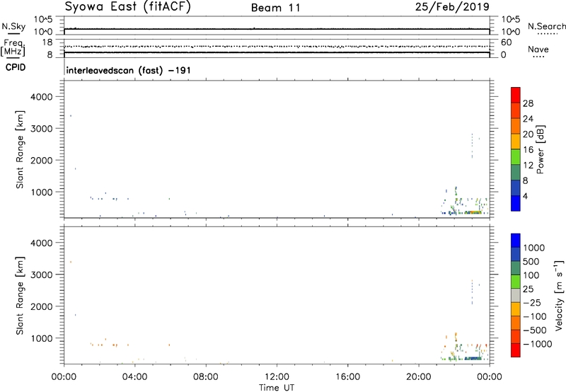The image size is (566, 392).
Task: Click the dotted N.Search legend line sample
Action: 547,34
